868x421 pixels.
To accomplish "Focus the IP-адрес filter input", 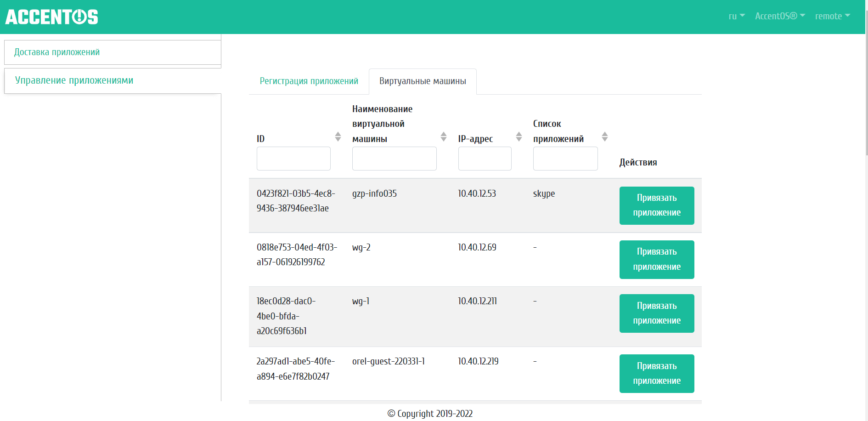I will coord(485,159).
